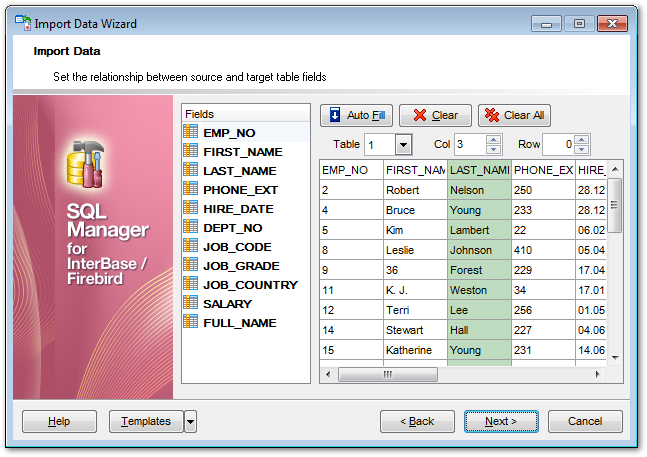Image resolution: width=647 pixels, height=457 pixels.
Task: Select the DEPT_NO field in list
Action: point(233,228)
